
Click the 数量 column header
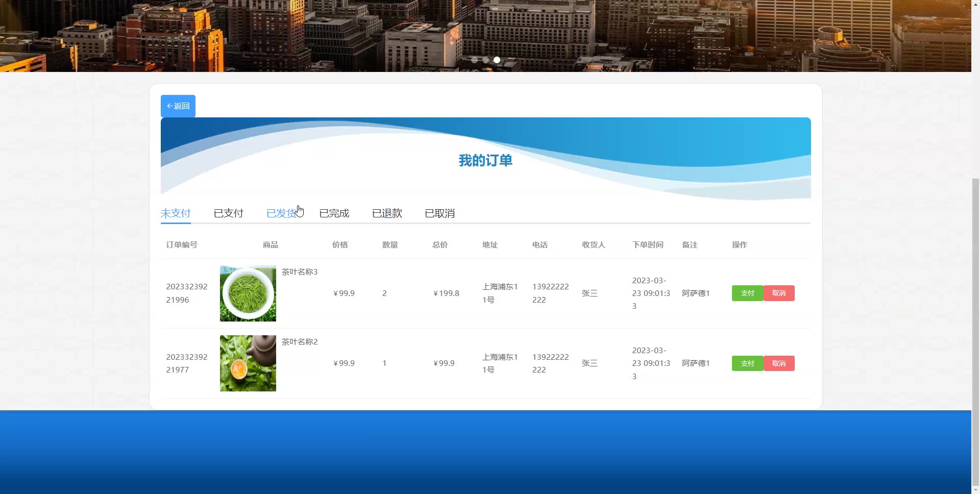(x=390, y=245)
